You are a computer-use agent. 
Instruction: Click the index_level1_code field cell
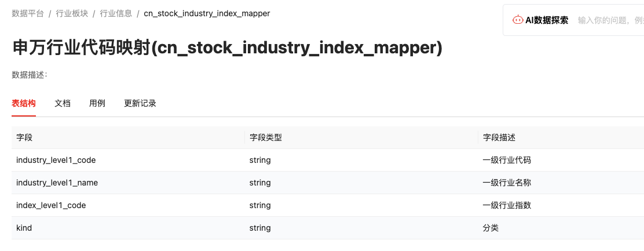(x=51, y=205)
